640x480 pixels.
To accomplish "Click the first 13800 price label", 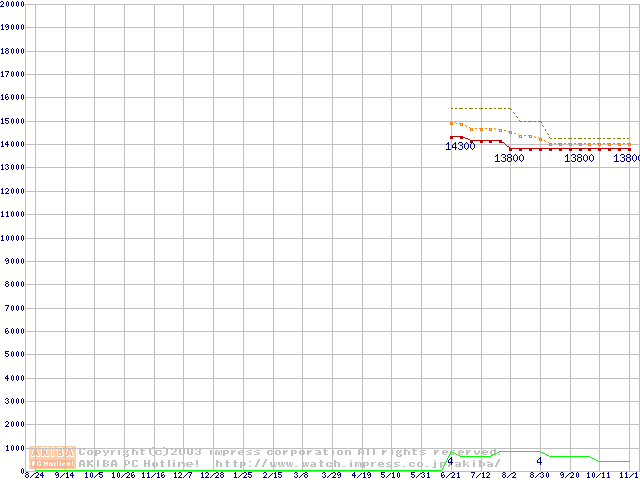I will [509, 158].
